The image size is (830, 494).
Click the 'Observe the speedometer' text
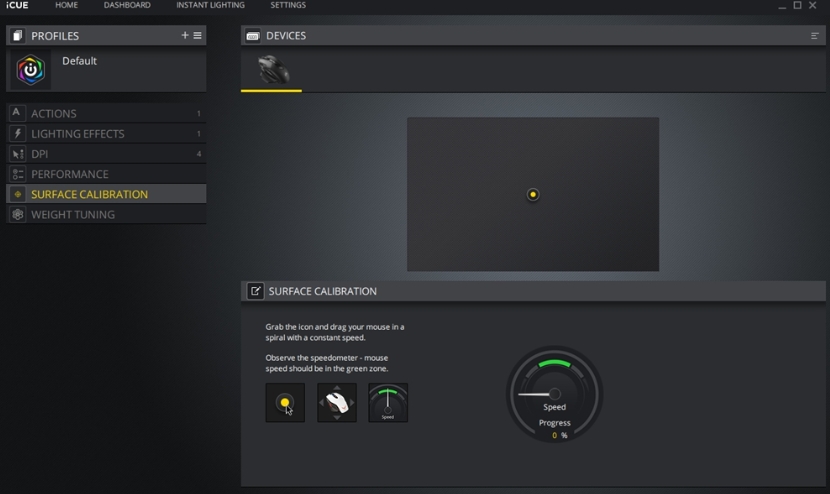327,363
